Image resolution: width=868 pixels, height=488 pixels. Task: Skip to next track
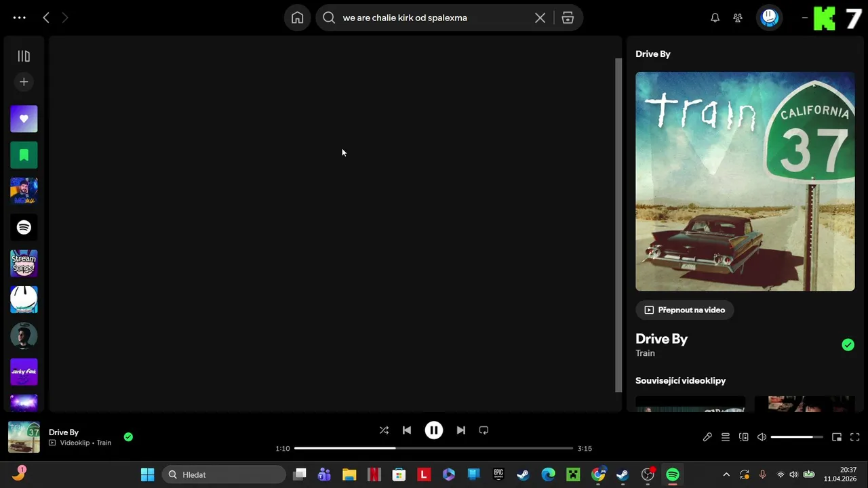coord(461,430)
